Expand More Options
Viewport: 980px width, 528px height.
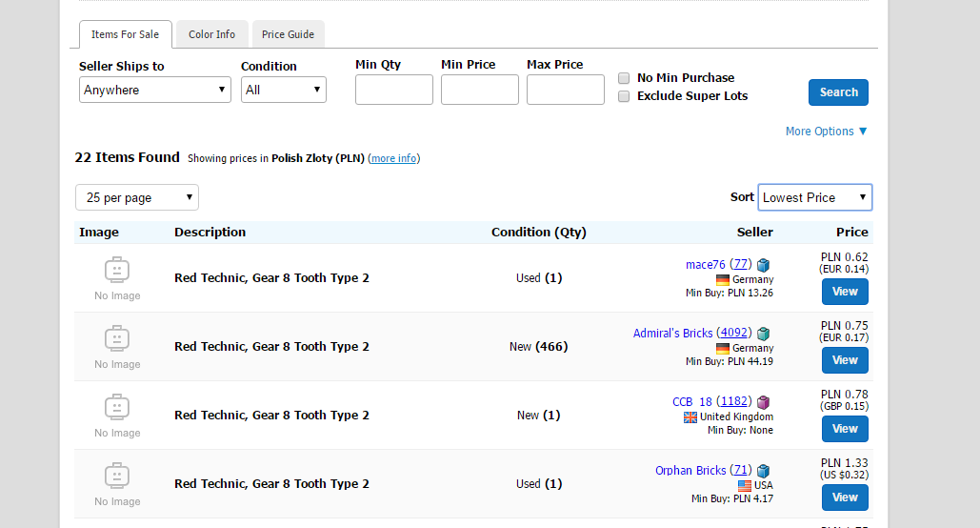(827, 132)
